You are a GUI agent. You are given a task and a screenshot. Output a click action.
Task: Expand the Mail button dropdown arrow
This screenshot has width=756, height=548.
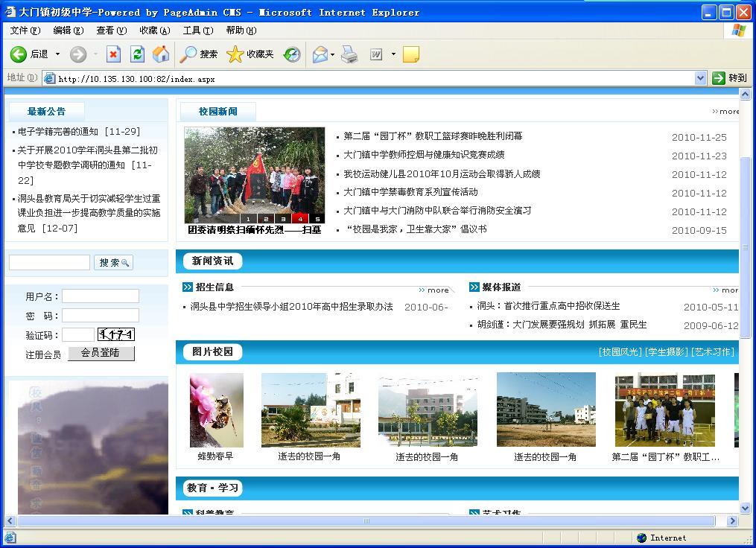(x=333, y=54)
